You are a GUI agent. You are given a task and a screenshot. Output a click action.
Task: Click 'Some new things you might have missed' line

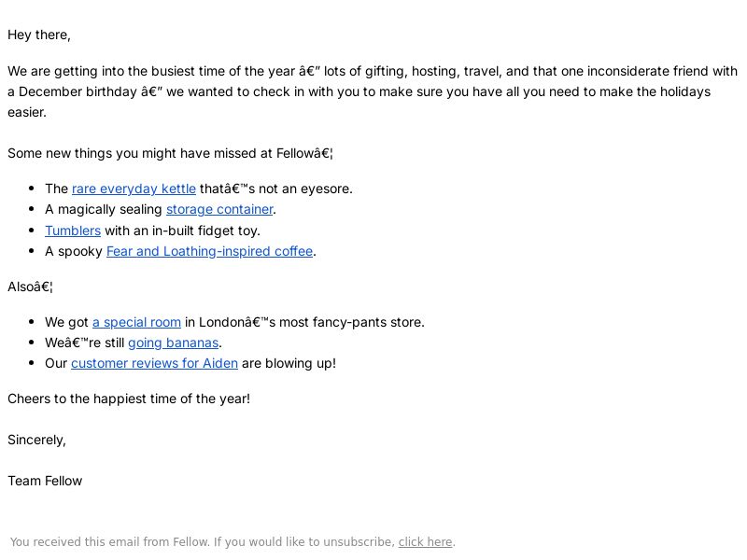[170, 153]
